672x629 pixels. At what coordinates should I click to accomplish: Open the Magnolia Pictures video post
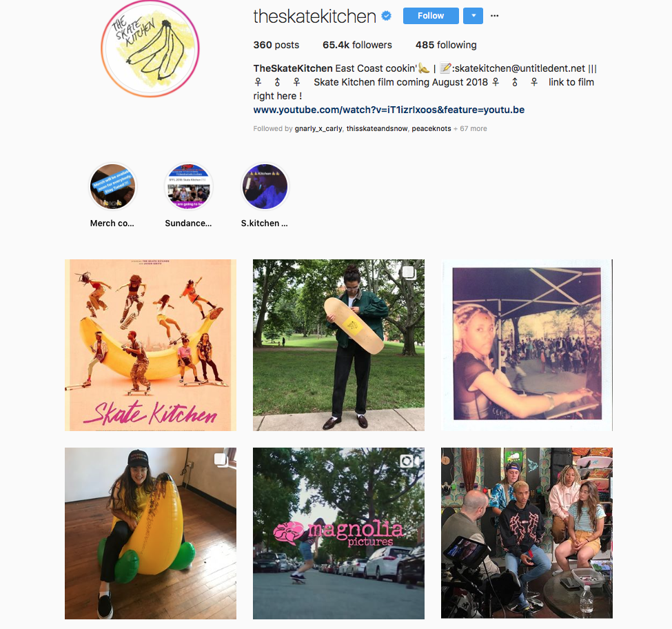point(338,533)
